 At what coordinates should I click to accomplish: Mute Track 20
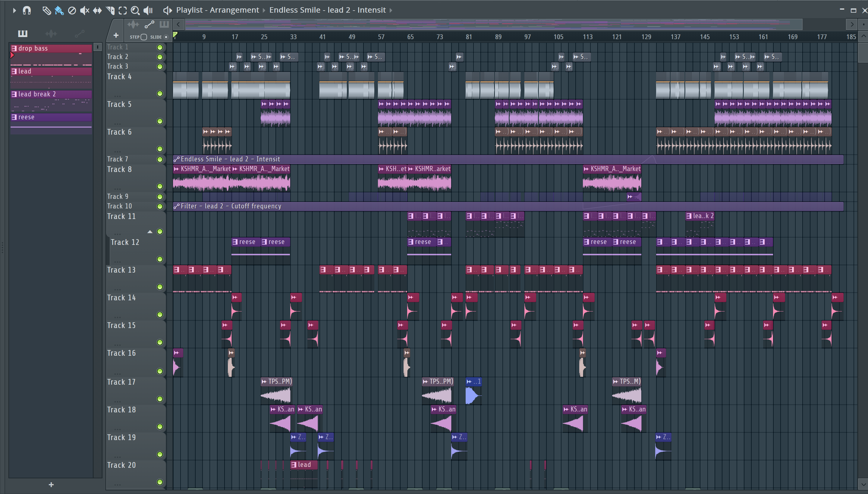coord(159,482)
